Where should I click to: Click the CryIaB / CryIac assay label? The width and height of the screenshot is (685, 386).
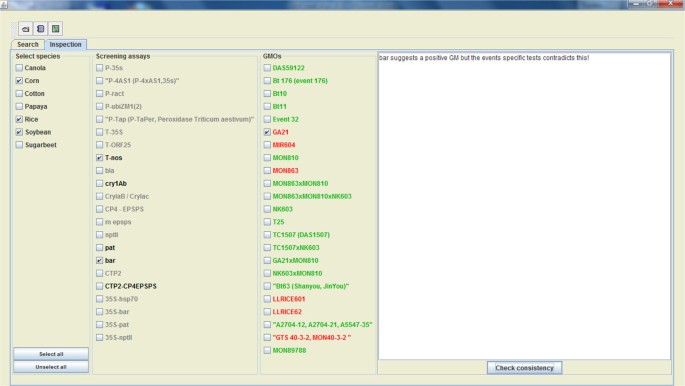(x=127, y=196)
